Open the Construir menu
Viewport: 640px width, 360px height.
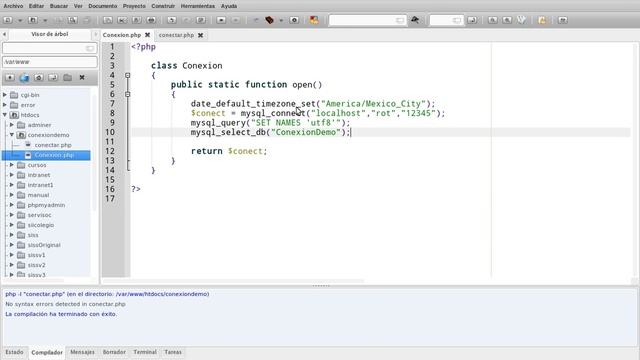(x=163, y=6)
